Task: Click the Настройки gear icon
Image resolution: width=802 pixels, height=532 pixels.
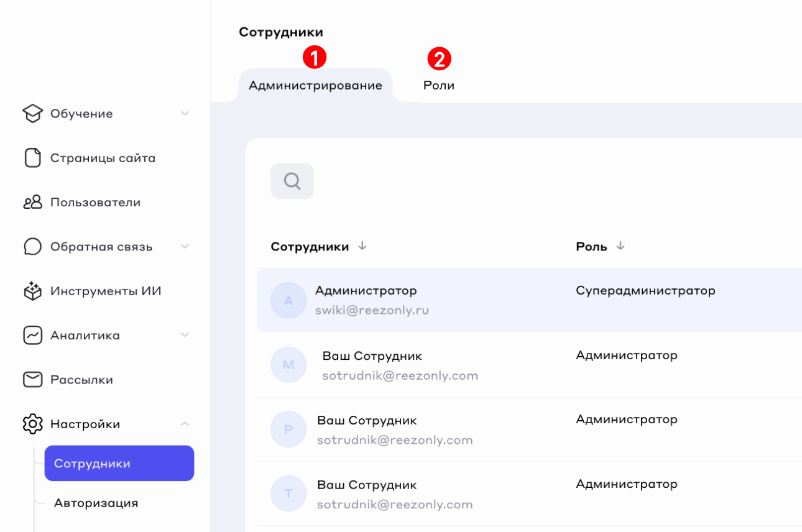Action: (32, 424)
